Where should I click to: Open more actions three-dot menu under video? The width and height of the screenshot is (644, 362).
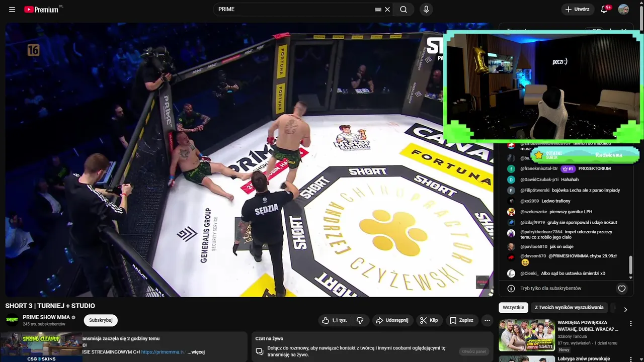coord(487,320)
